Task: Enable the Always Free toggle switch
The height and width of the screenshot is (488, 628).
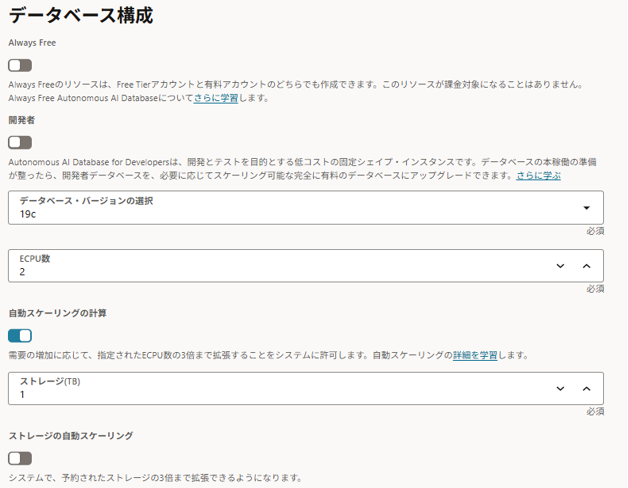Action: click(x=20, y=65)
